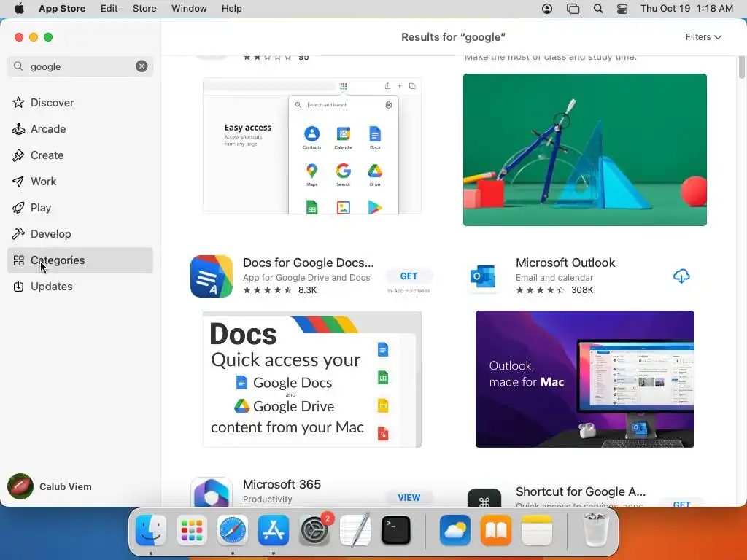View the green compass artwork screenshot
Viewport: 747px width, 560px height.
coord(584,149)
